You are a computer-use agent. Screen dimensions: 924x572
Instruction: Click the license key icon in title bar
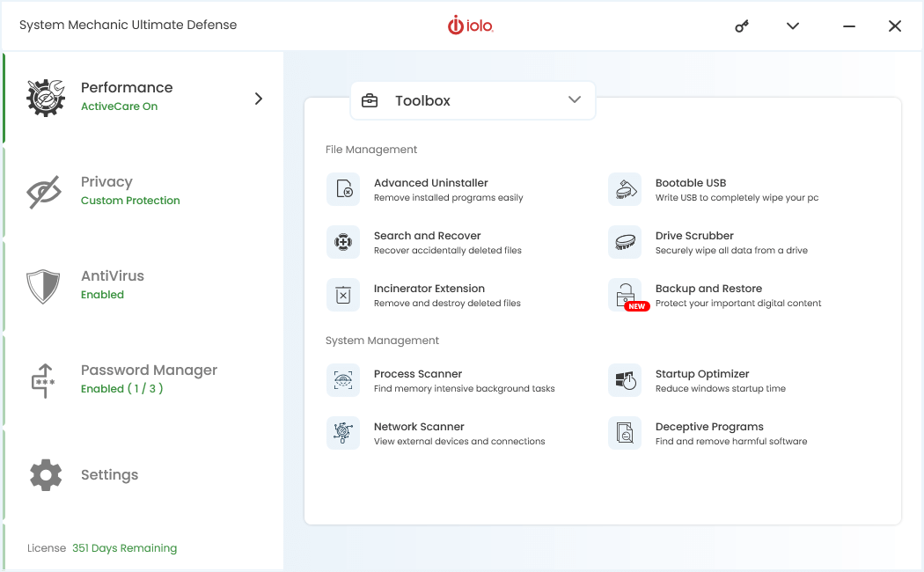tap(742, 26)
